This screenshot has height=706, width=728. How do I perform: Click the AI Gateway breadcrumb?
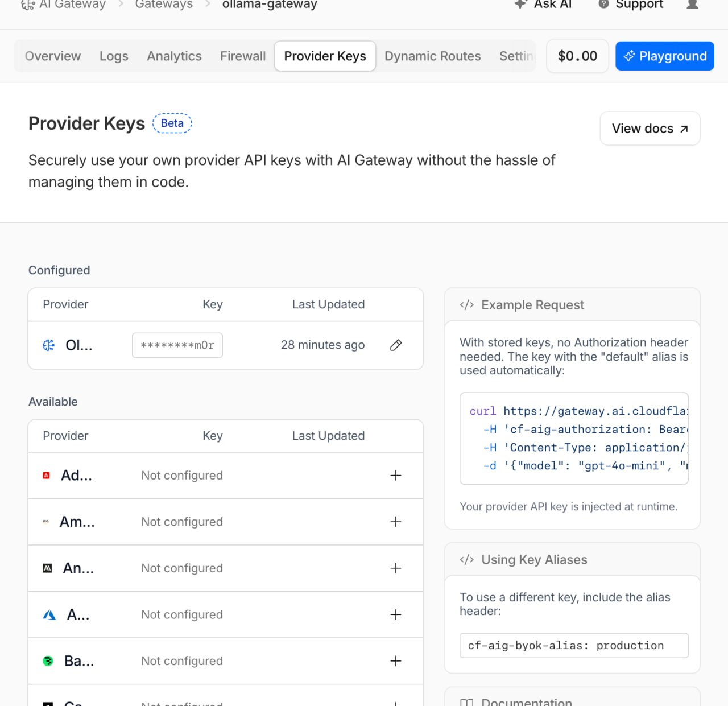[63, 5]
